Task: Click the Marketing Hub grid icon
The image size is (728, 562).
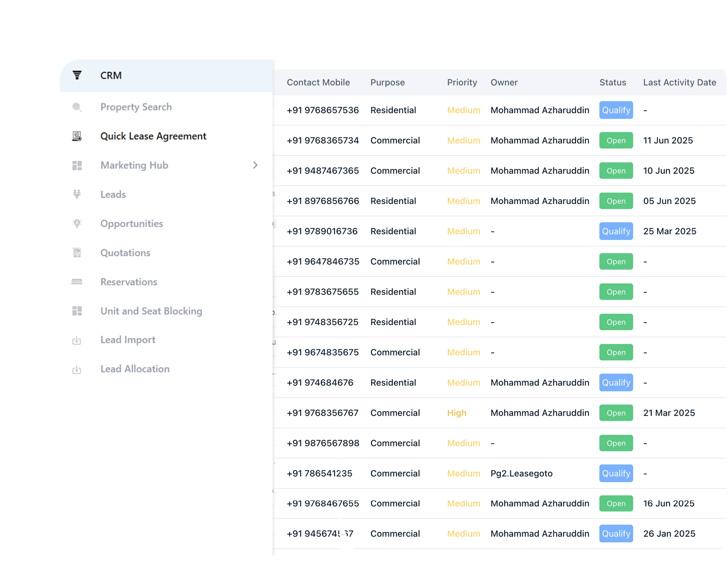Action: [77, 165]
